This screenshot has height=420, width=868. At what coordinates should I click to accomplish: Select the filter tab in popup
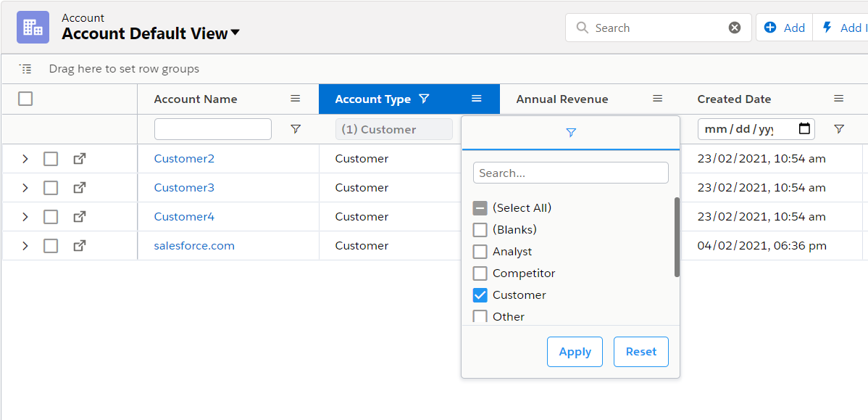pyautogui.click(x=570, y=133)
